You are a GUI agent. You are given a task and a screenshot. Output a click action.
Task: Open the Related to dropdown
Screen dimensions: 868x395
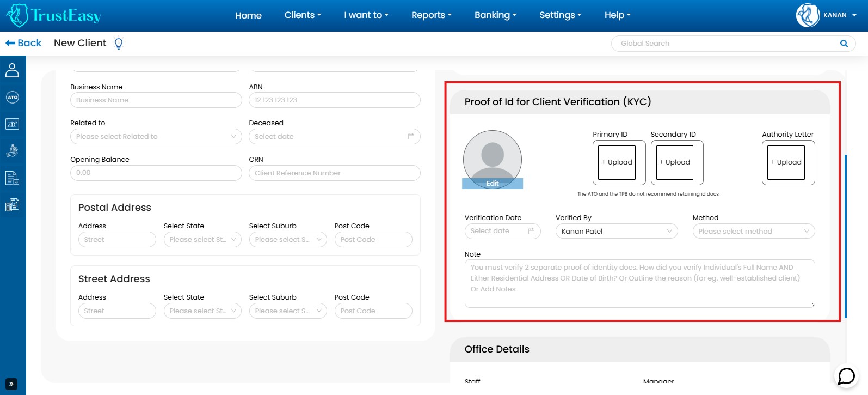(156, 137)
